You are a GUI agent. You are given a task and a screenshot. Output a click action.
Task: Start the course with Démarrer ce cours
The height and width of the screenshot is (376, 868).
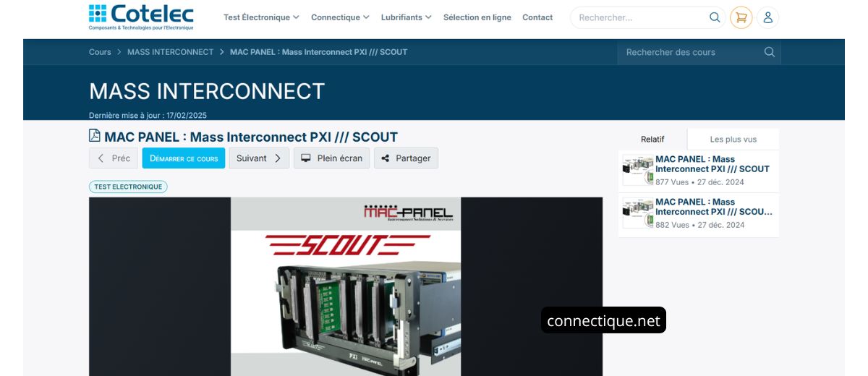[x=184, y=158]
